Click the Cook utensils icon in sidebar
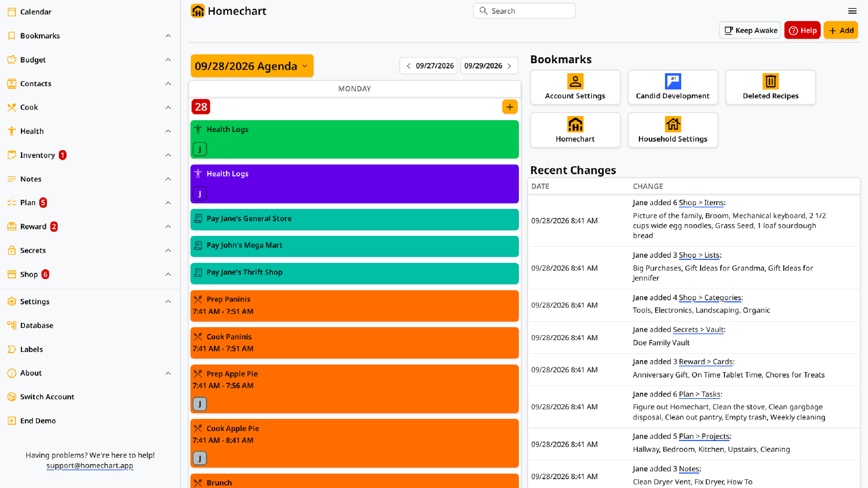The height and width of the screenshot is (488, 868). click(x=12, y=107)
